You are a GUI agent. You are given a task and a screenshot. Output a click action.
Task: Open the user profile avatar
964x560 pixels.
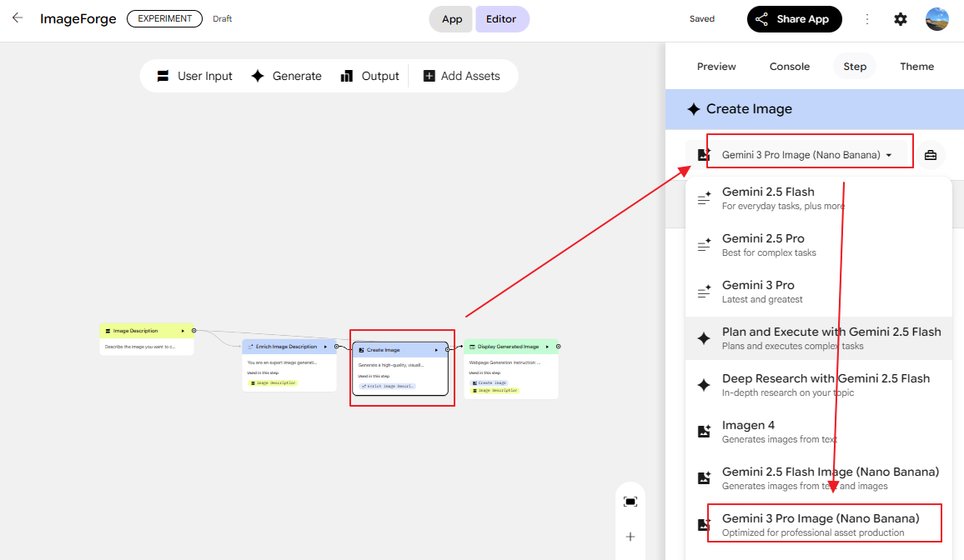937,19
